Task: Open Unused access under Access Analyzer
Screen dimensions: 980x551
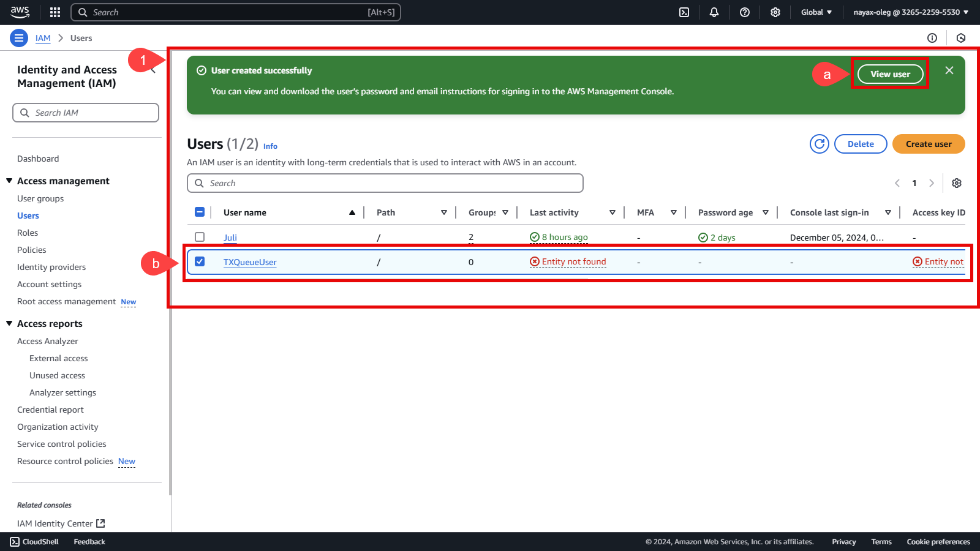Action: point(58,375)
